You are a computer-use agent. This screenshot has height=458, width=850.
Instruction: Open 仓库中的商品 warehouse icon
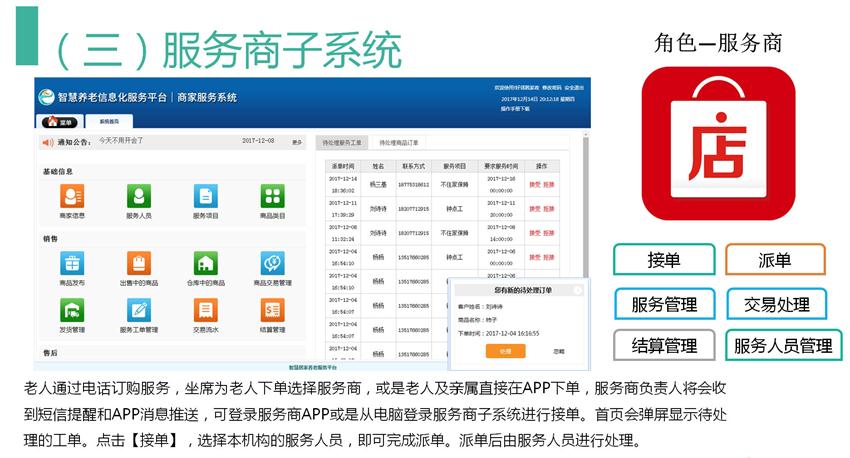[205, 264]
